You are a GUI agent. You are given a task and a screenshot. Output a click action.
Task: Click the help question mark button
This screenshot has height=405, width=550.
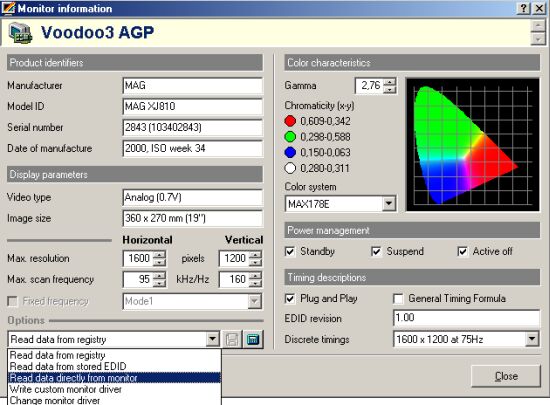[x=523, y=8]
